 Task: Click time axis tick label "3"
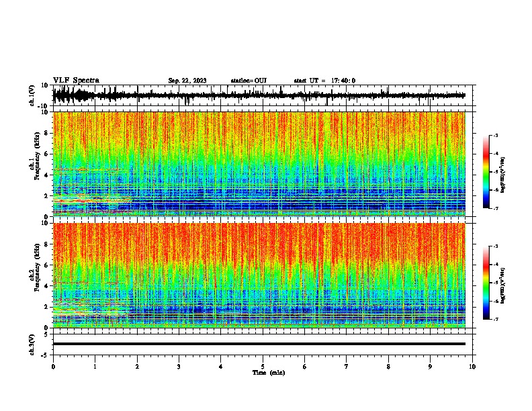(x=179, y=367)
